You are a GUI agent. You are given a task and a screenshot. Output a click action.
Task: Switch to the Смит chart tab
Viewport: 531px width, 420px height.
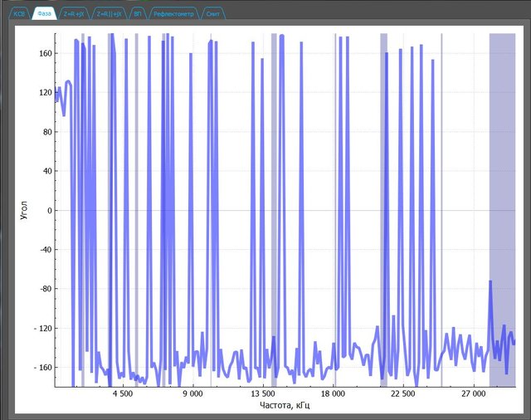213,14
